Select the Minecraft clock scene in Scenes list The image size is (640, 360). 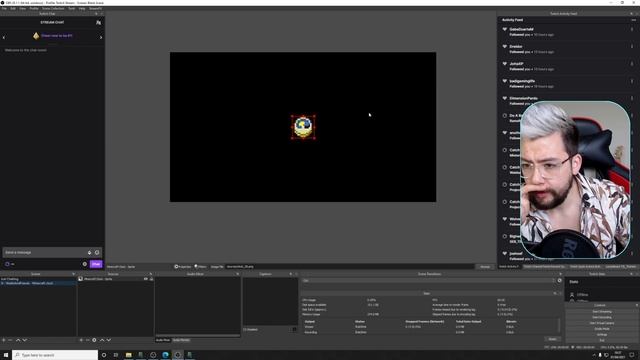(x=38, y=283)
